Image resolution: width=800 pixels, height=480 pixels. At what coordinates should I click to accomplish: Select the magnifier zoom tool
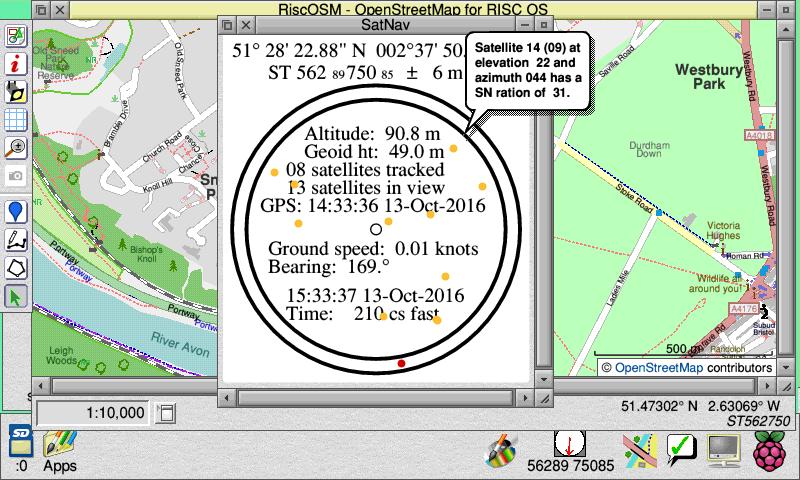(16, 148)
